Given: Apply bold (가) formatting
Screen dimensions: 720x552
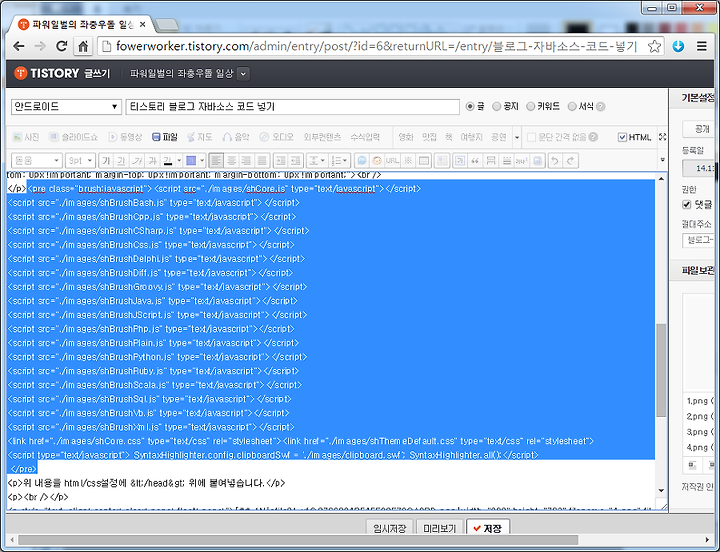Looking at the screenshot, I should point(106,161).
